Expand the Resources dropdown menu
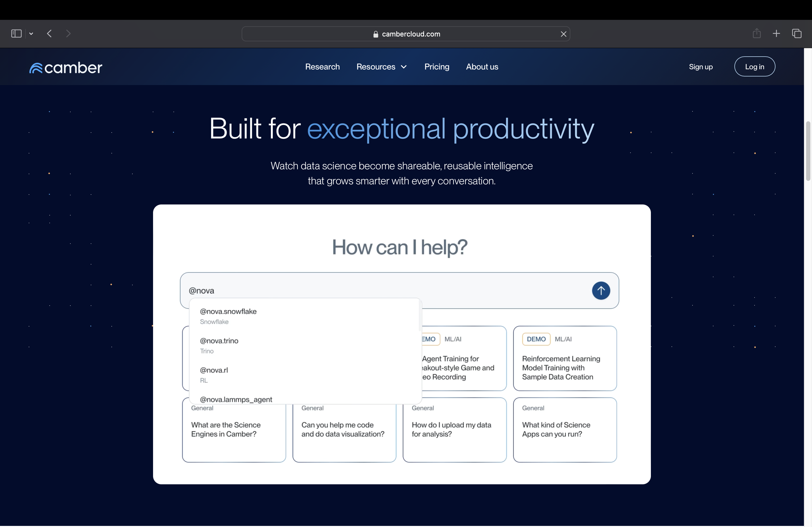Screen dimensions: 812x527 (382, 67)
